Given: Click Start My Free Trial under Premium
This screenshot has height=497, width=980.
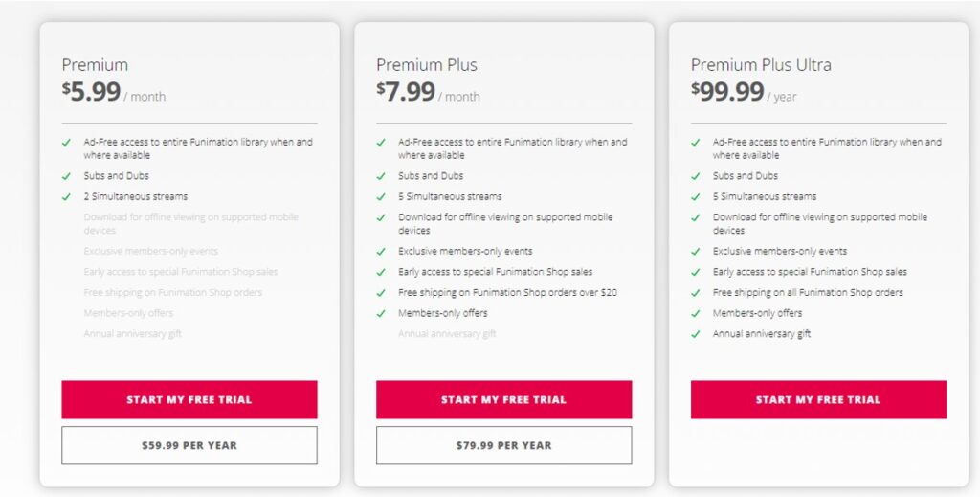Looking at the screenshot, I should [189, 399].
